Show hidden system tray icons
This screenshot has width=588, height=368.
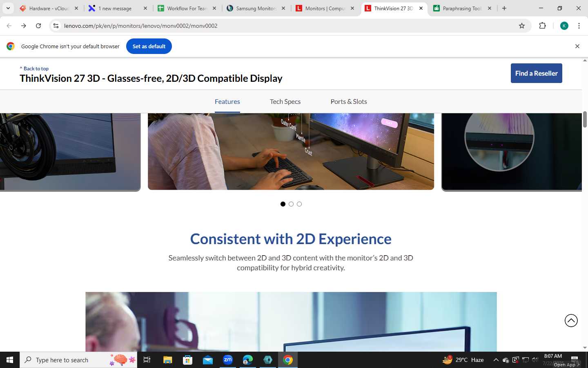[x=496, y=360]
